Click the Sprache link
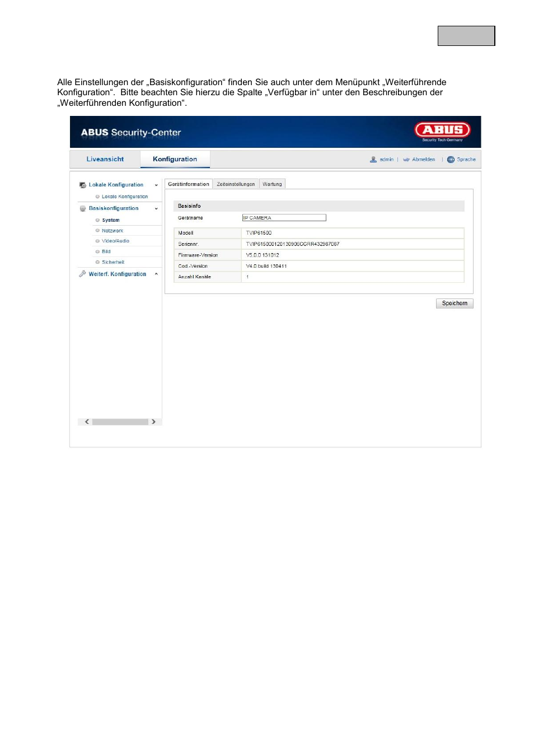This screenshot has height=756, width=534. [466, 160]
